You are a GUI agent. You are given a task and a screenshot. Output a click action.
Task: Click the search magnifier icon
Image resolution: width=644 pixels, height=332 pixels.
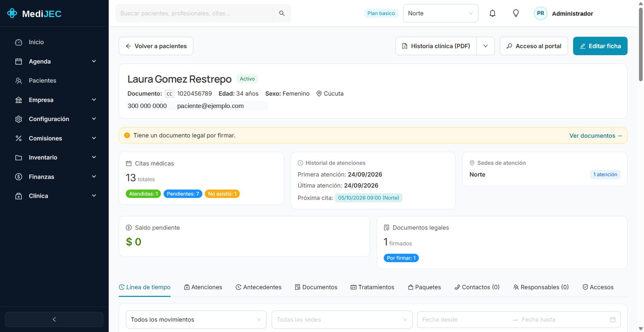coord(282,13)
